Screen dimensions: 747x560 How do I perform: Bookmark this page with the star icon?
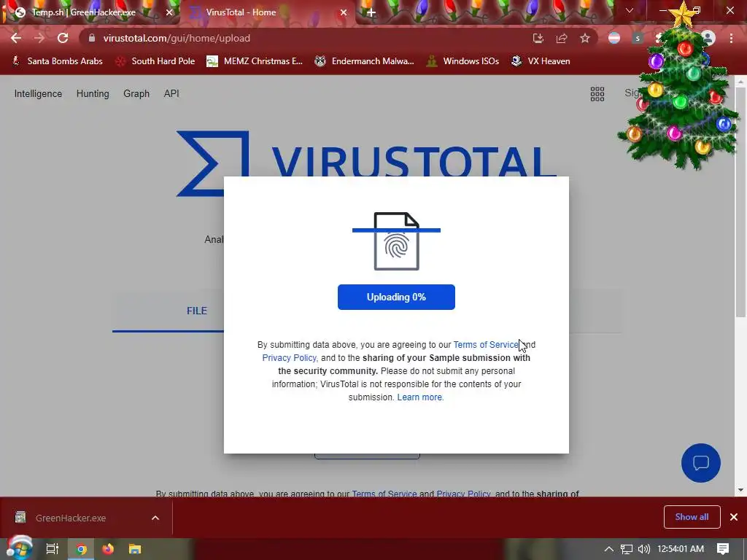click(585, 38)
